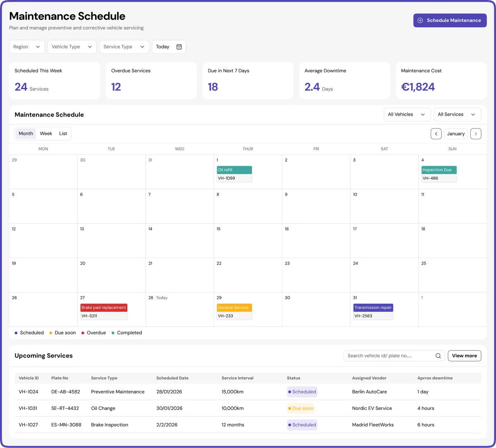Click the left arrow to view December
The width and height of the screenshot is (496, 448).
point(436,133)
